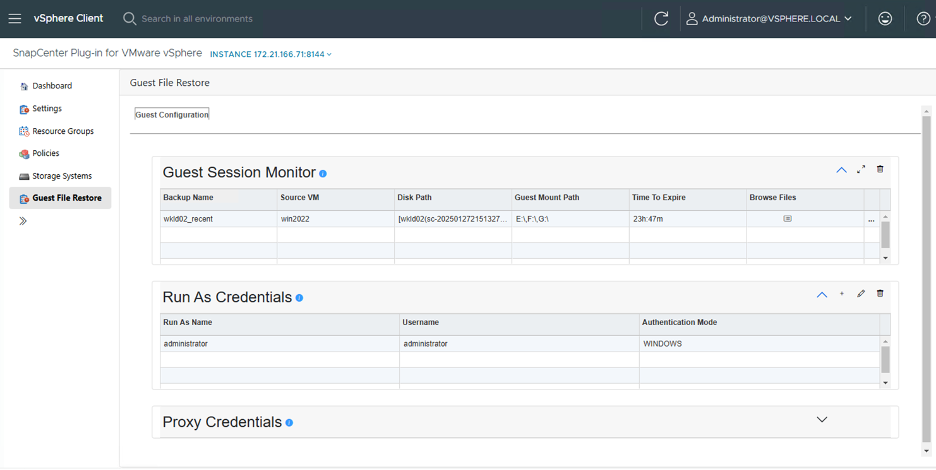Open the smiley feedback icon

click(885, 18)
